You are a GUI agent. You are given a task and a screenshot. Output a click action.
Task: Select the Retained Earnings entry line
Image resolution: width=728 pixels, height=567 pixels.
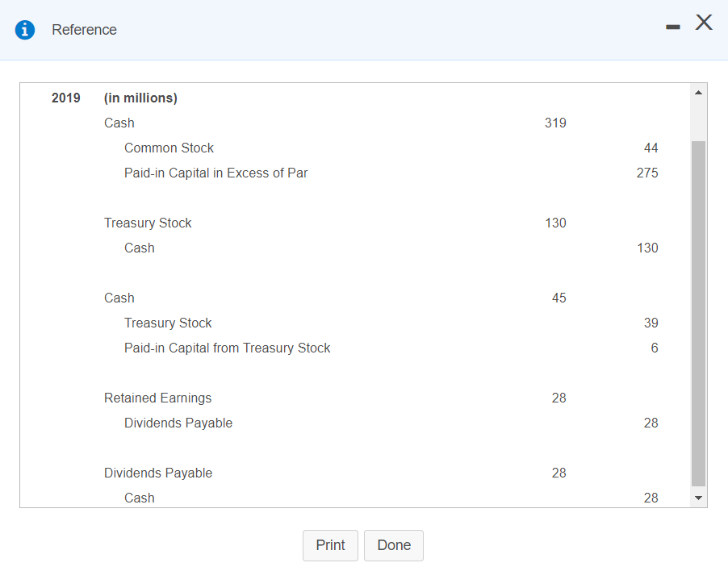coord(157,398)
